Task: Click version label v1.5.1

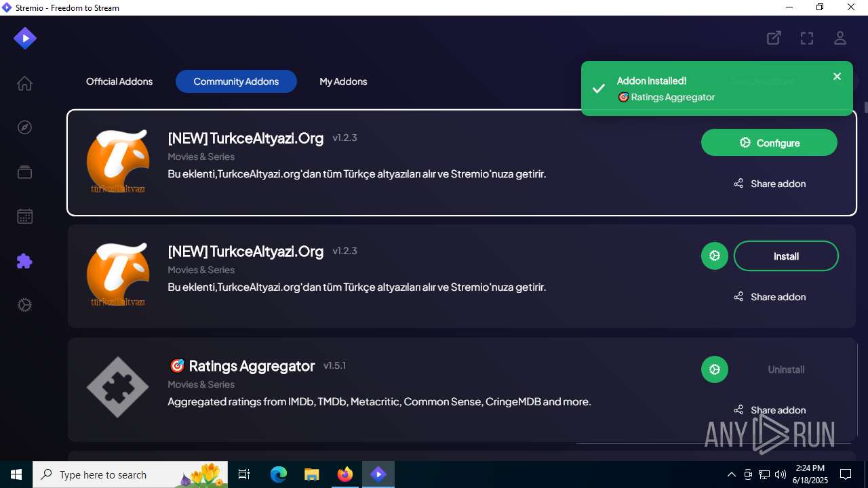Action: [x=334, y=365]
